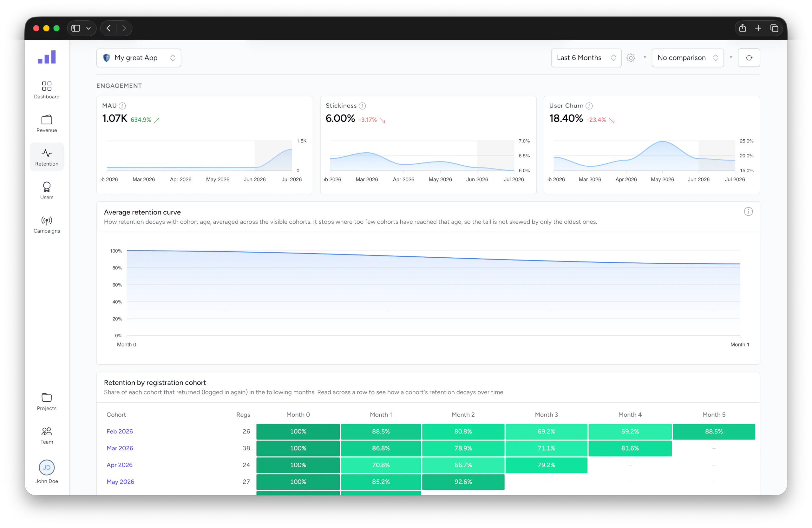This screenshot has height=528, width=812.
Task: Click the Cohort column header
Action: [x=116, y=415]
